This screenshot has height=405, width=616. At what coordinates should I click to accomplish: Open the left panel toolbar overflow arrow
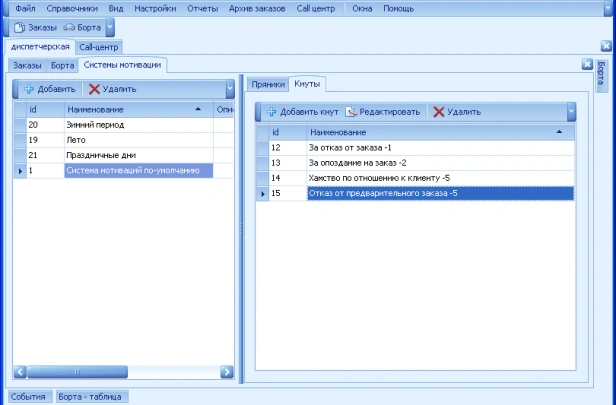point(229,89)
